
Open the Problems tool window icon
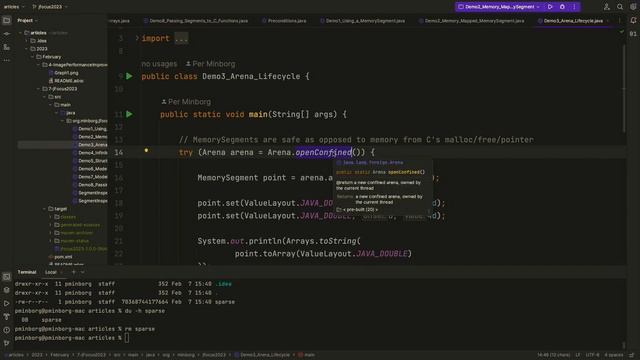[x=7, y=330]
